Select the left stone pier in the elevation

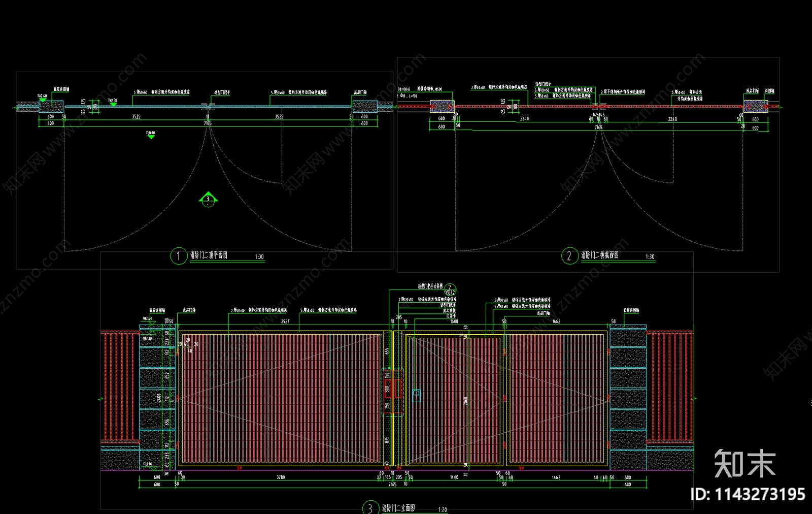(x=158, y=398)
